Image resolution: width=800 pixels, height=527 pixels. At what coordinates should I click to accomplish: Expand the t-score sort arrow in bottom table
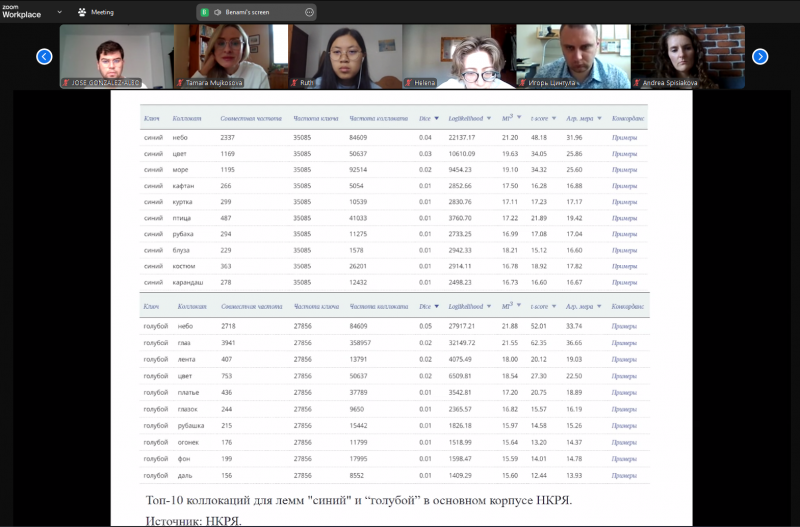[x=555, y=307]
